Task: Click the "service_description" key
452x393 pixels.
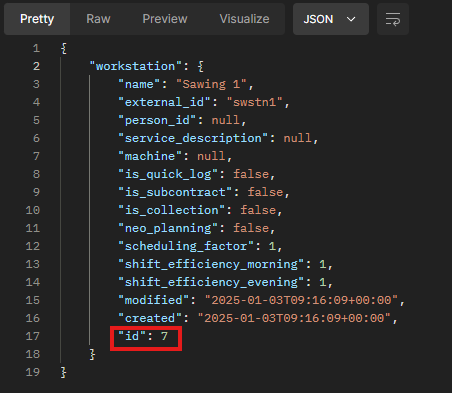Action: point(193,138)
